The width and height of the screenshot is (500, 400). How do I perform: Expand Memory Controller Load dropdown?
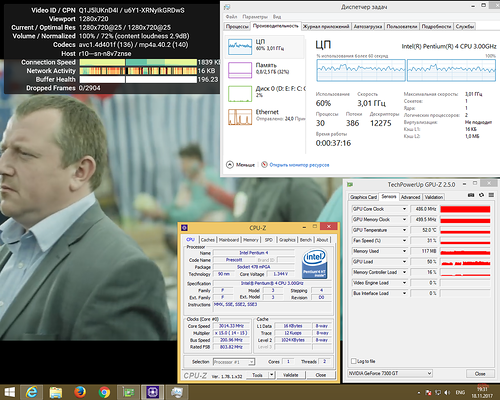[x=404, y=272]
